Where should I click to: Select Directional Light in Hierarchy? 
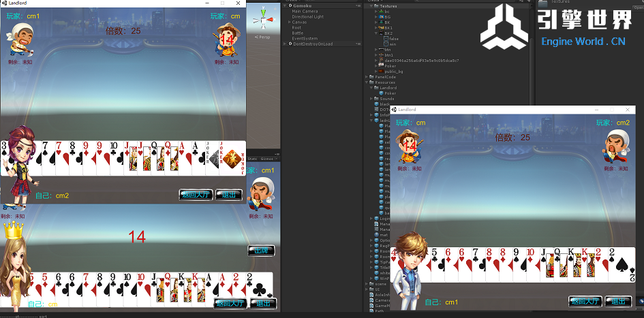point(307,17)
